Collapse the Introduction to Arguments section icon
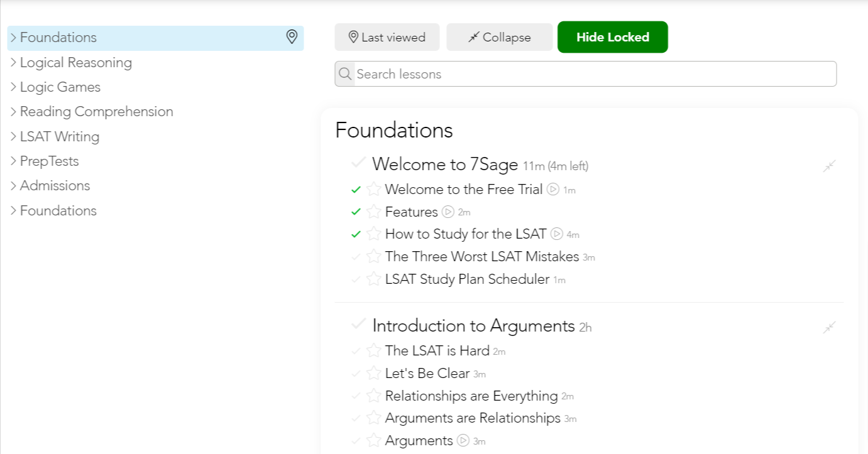 [830, 327]
